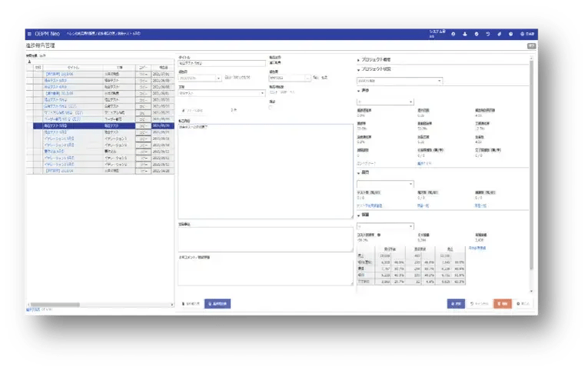588x374 pixels.
Task: Click the history/undo icon in header
Action: pyautogui.click(x=488, y=34)
